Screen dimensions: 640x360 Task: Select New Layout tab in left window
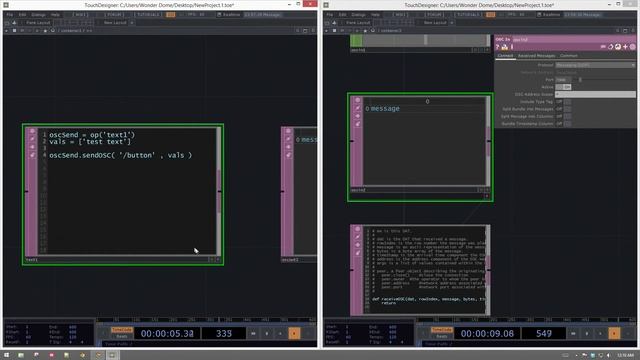[x=115, y=22]
